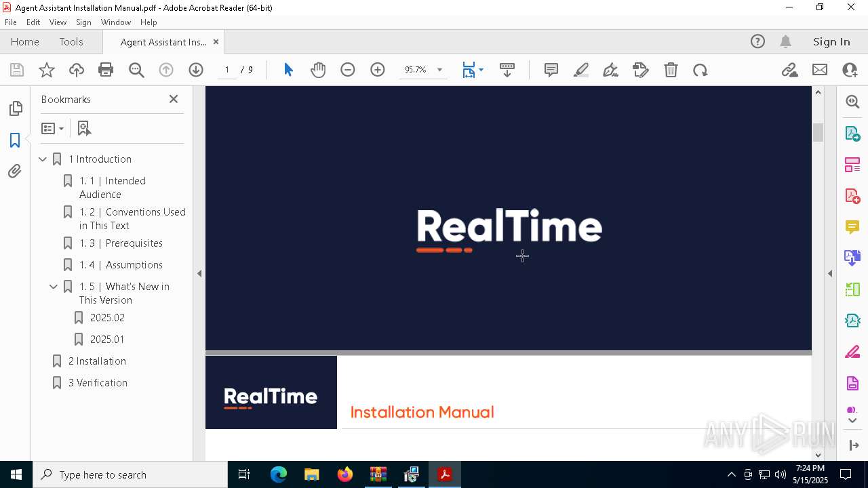Open the Edit menu
This screenshot has height=488, width=868.
click(x=33, y=22)
